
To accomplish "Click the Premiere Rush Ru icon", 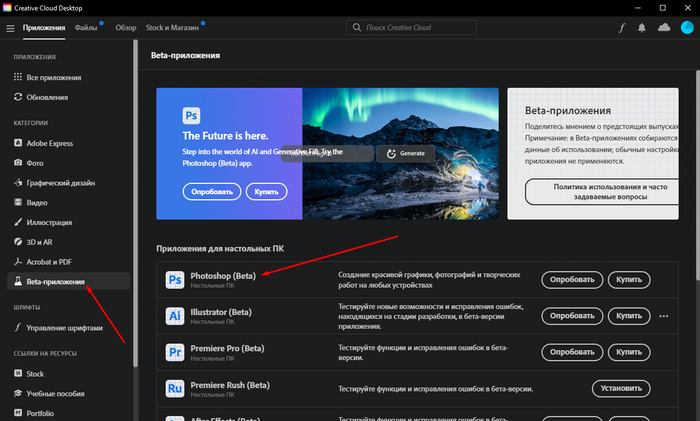I will 175,388.
